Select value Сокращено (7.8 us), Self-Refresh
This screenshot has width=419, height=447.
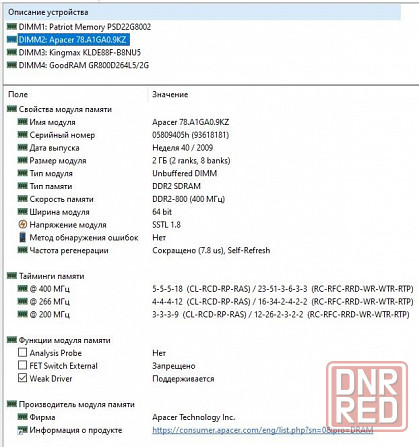tap(211, 251)
